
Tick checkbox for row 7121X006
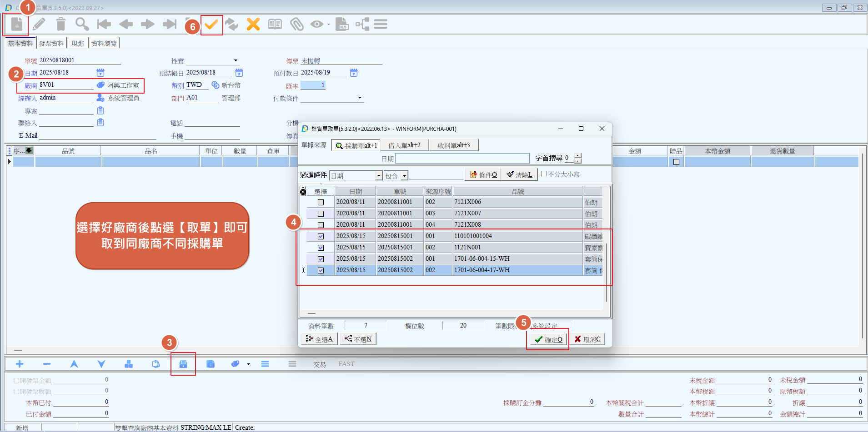pyautogui.click(x=321, y=202)
